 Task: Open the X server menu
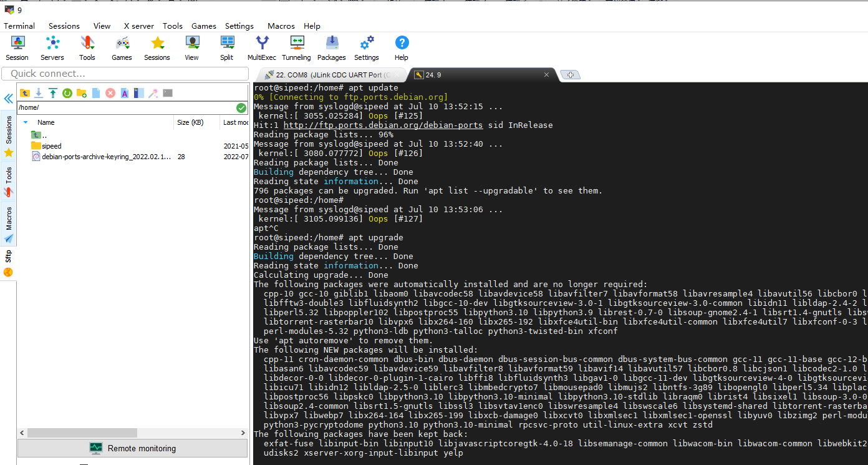pos(138,26)
